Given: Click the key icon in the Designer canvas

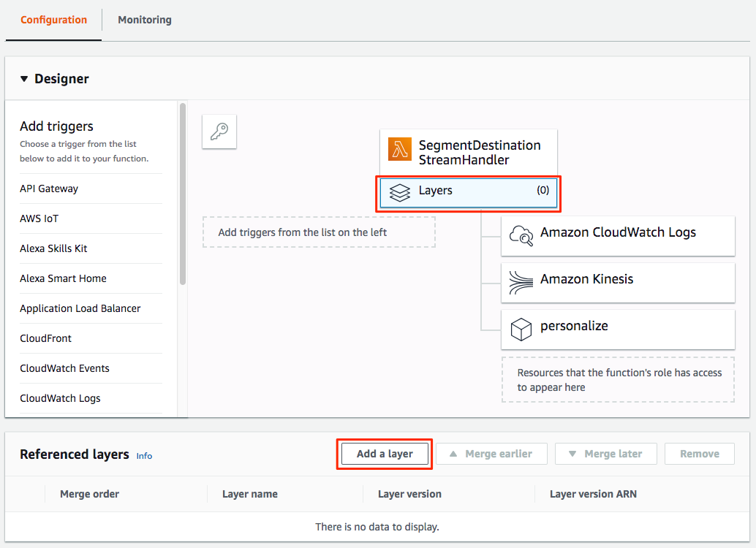Looking at the screenshot, I should [219, 131].
